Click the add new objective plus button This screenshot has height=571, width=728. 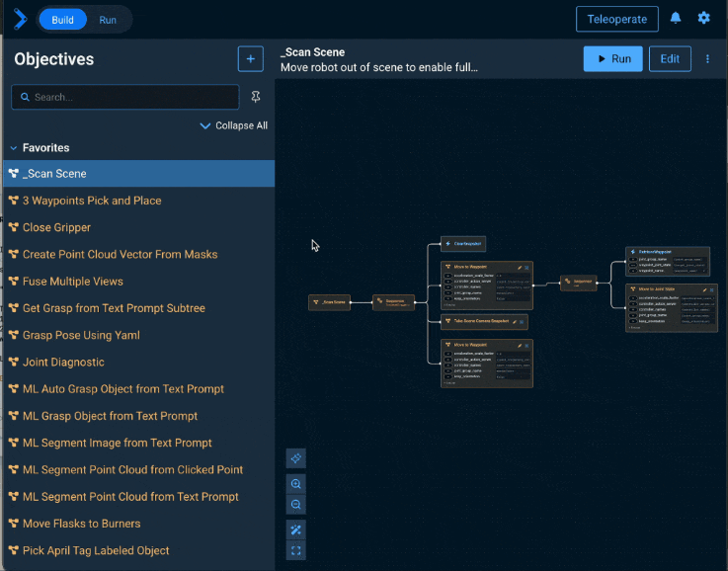[x=250, y=59]
